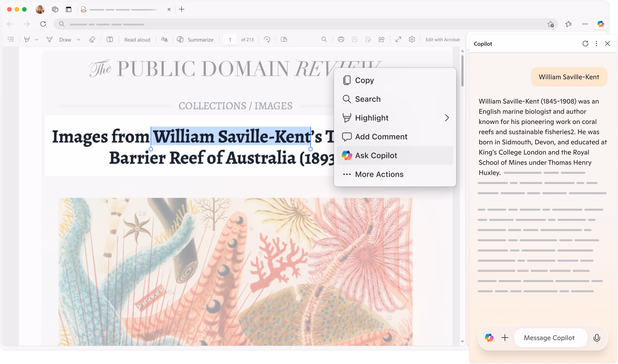The image size is (618, 364).
Task: Choose Ask Copilot from the context menu
Action: click(395, 155)
